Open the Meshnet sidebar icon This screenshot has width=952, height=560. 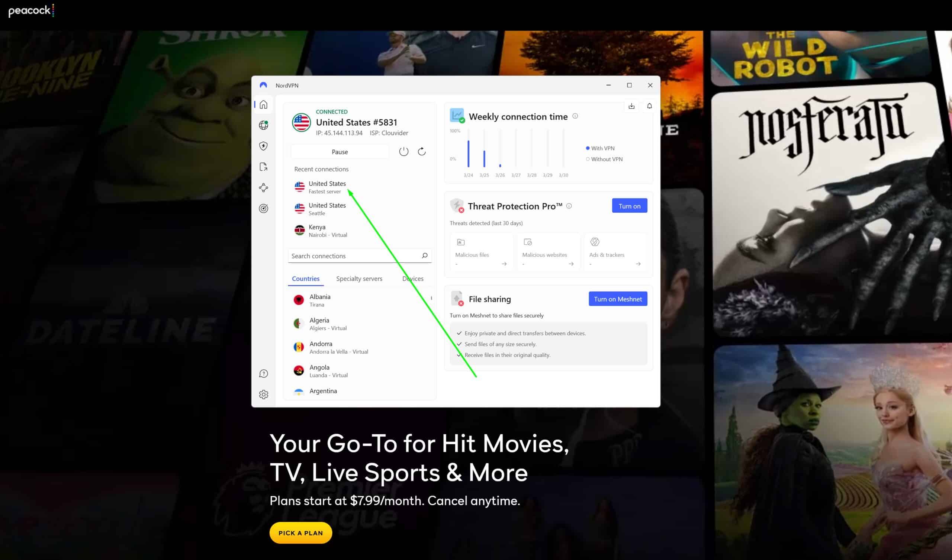click(263, 187)
